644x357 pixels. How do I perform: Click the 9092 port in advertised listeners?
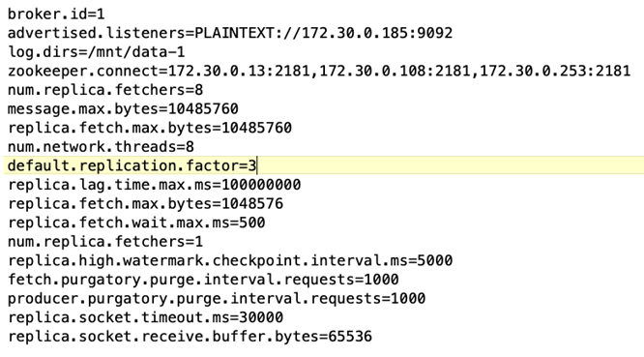[435, 33]
